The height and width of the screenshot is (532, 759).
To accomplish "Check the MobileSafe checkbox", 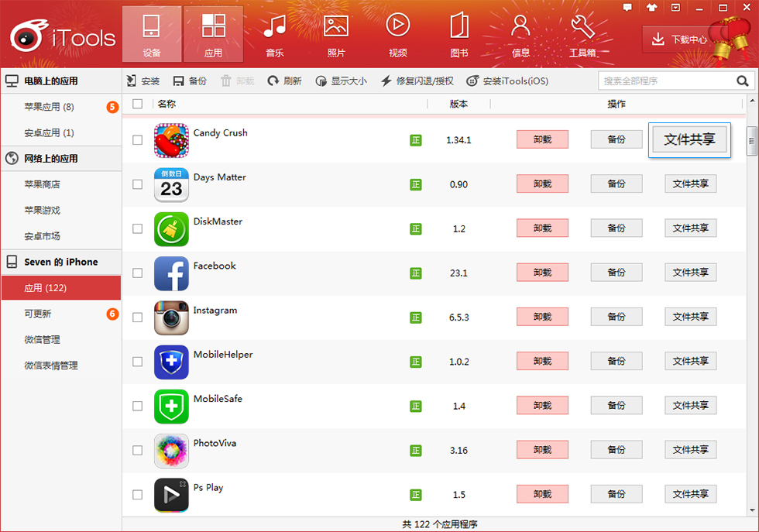I will coord(138,406).
